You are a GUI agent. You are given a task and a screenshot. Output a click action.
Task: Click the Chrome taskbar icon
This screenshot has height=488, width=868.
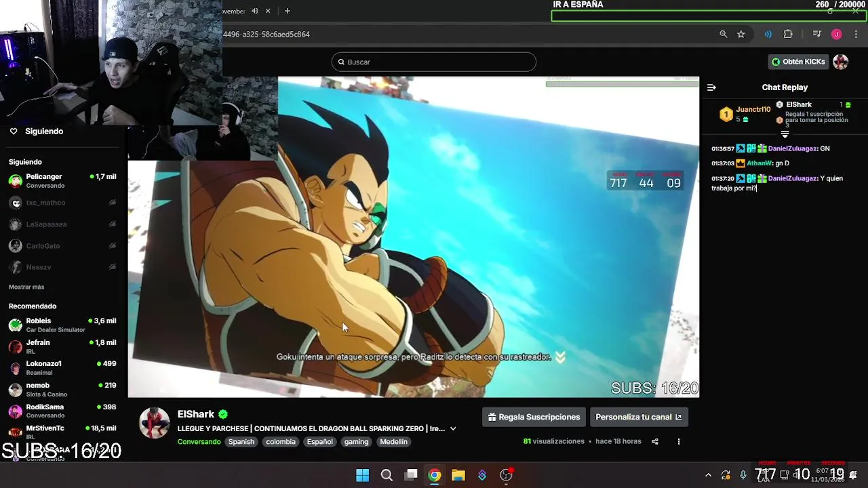coord(435,475)
